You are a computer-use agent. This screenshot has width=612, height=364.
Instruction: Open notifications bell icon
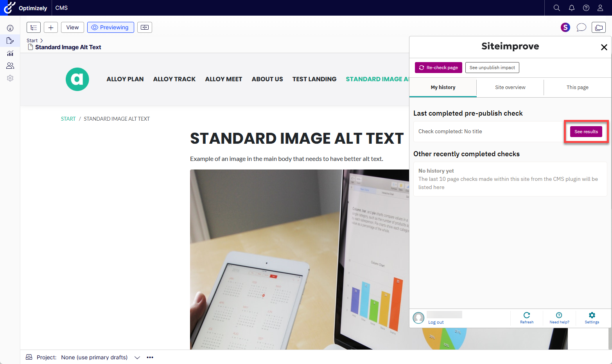[x=572, y=8]
